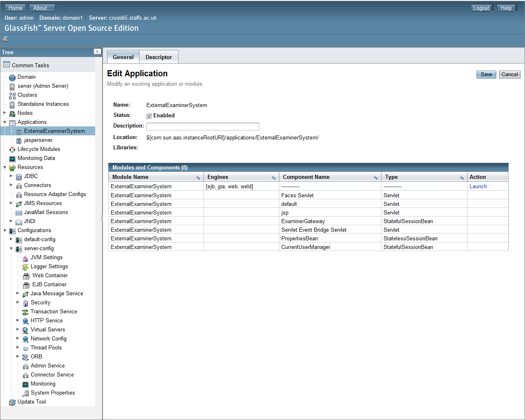The height and width of the screenshot is (420, 525).
Task: Click the Logout button
Action: (x=481, y=8)
